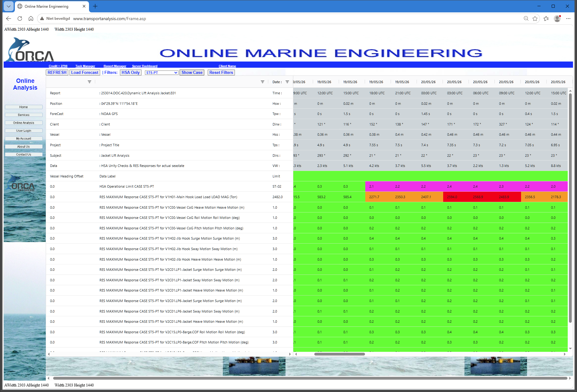
Task: Select Online Analysis in side menu
Action: 23,123
